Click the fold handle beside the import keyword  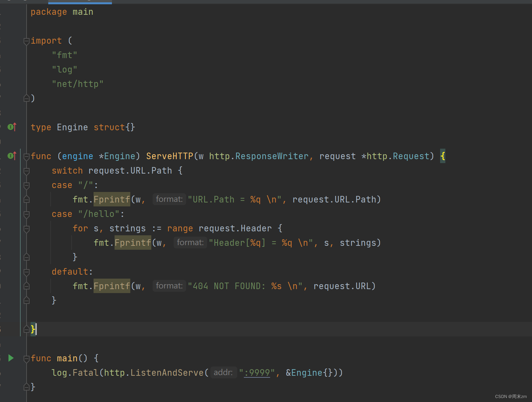click(x=27, y=41)
